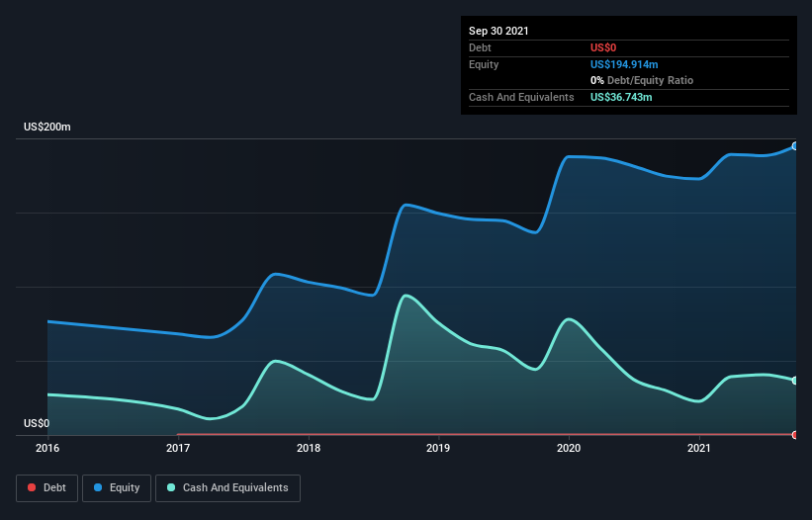Click the teal Cash And Equivalents legend dot
Image resolution: width=812 pixels, height=520 pixels.
pyautogui.click(x=171, y=487)
